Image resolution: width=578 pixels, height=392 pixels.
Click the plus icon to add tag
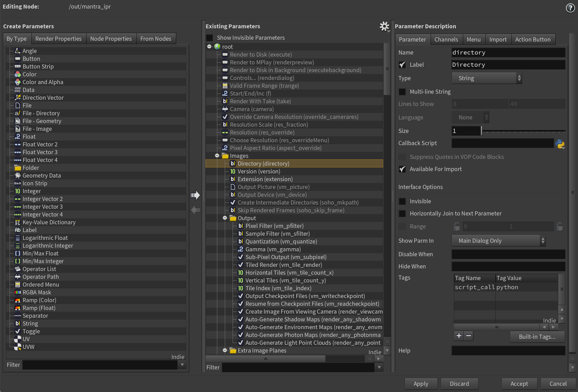(x=459, y=336)
